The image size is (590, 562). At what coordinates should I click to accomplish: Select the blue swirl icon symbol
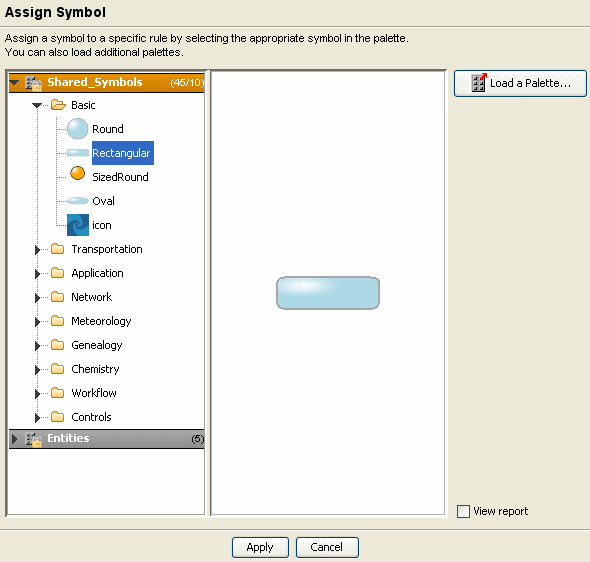point(78,225)
